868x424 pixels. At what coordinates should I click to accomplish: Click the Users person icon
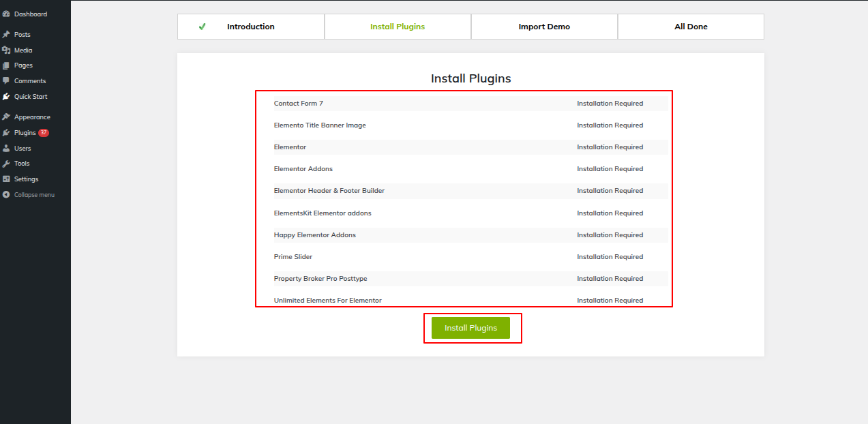tap(6, 149)
